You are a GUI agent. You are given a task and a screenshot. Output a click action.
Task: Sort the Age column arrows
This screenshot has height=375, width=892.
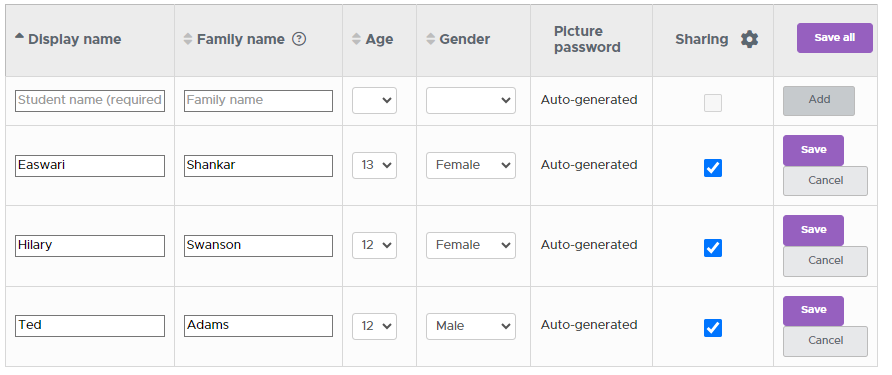pyautogui.click(x=357, y=39)
